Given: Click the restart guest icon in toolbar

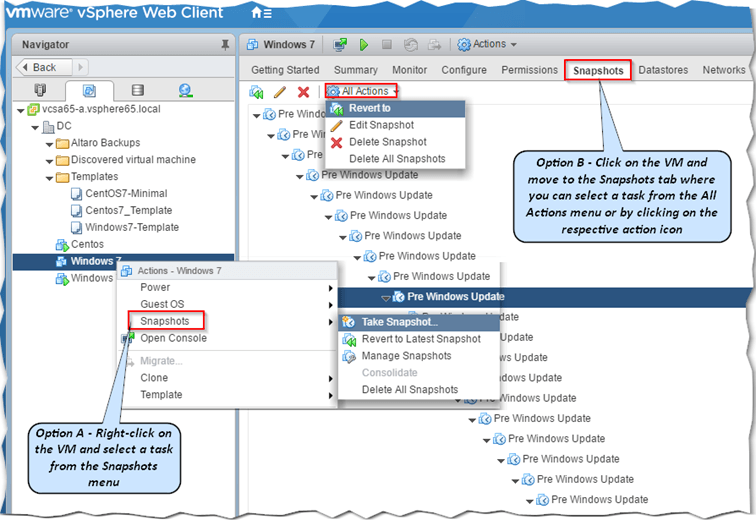Looking at the screenshot, I should [411, 45].
